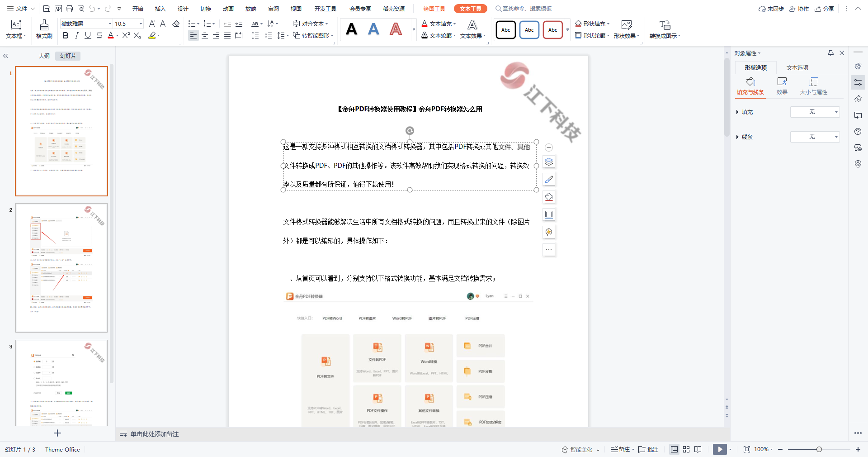This screenshot has height=457, width=868.
Task: Open font color dropdown arrow
Action: [x=118, y=36]
